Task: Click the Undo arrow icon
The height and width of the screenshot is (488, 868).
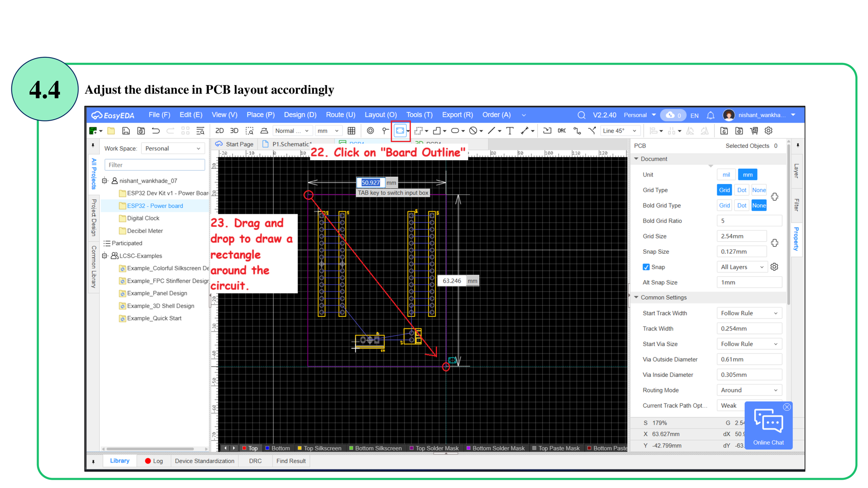Action: pyautogui.click(x=156, y=131)
